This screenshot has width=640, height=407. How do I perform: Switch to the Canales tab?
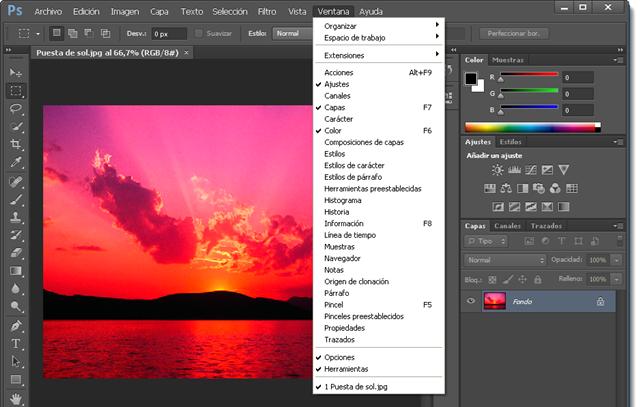click(x=507, y=226)
